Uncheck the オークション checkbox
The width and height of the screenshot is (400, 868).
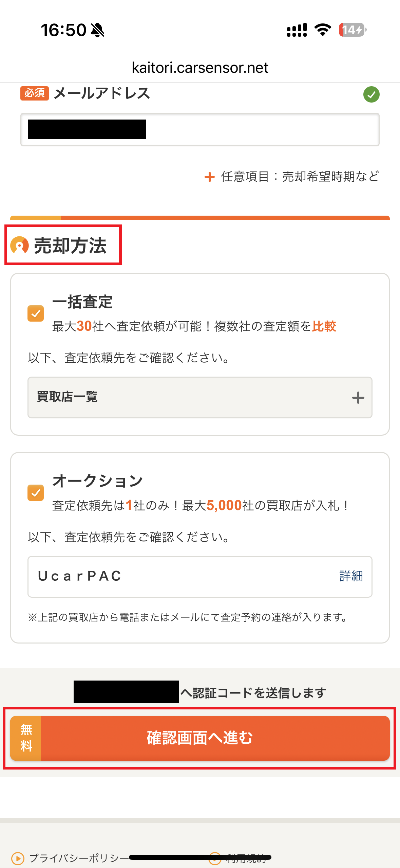click(36, 492)
